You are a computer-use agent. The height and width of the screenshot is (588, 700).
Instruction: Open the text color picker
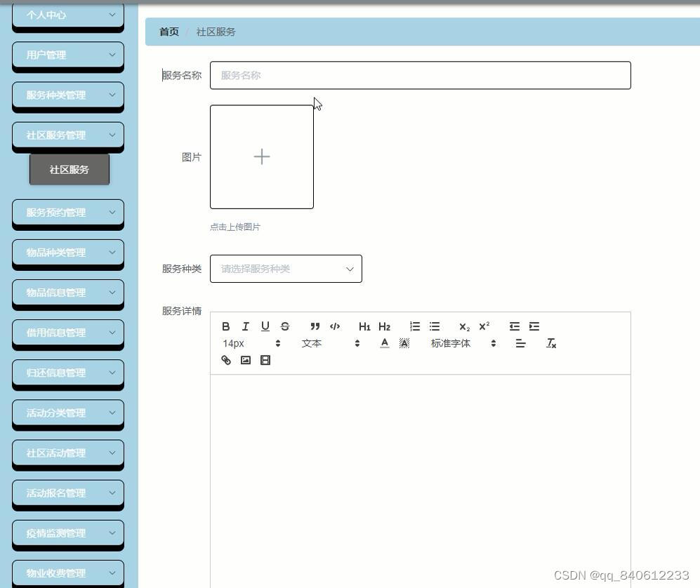(384, 343)
